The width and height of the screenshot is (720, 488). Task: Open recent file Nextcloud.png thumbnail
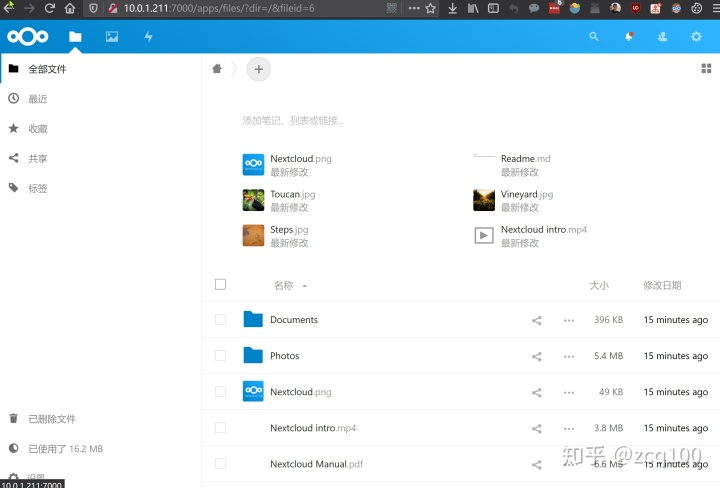253,164
